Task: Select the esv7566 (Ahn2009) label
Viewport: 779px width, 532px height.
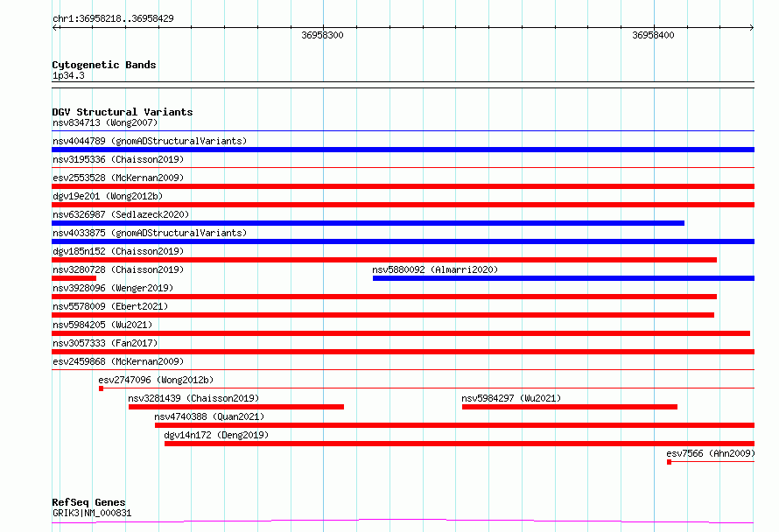Action: (x=711, y=453)
